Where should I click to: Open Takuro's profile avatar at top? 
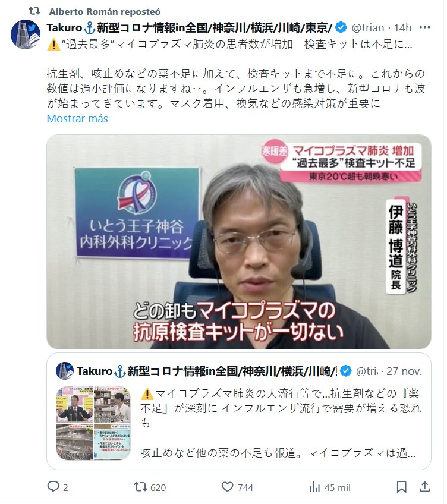click(26, 34)
